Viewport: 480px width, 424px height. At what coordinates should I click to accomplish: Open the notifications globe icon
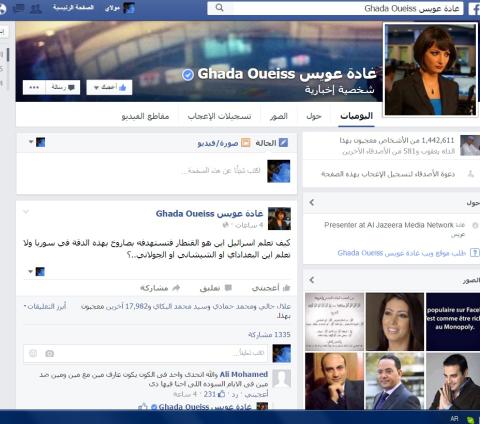pos(2,9)
